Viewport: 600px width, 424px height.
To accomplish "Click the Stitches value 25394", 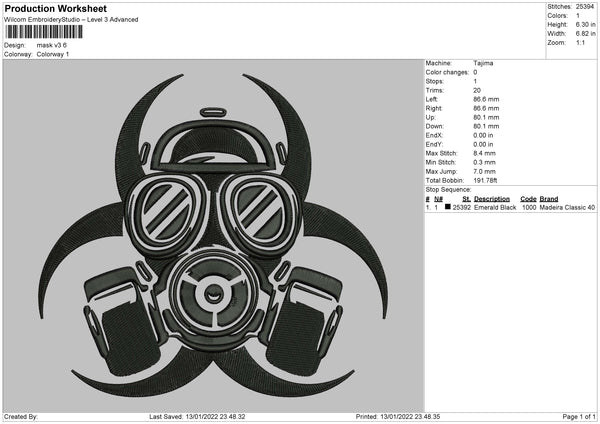I will tap(585, 7).
